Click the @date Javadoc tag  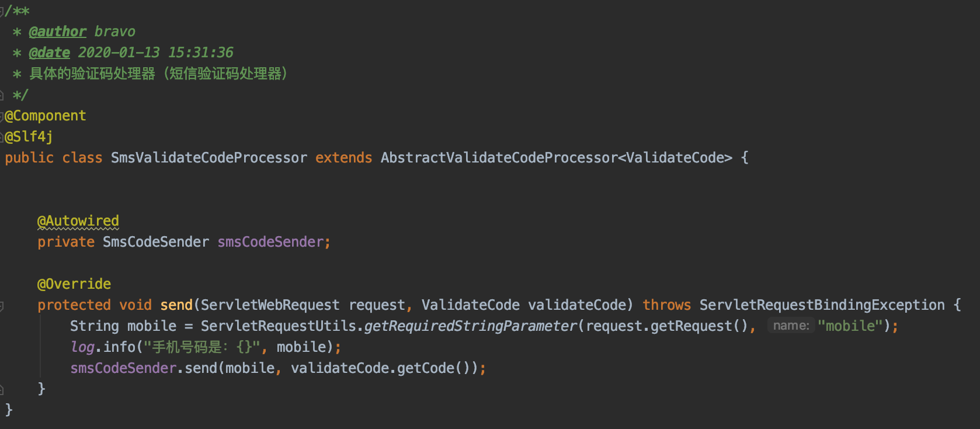tap(49, 53)
